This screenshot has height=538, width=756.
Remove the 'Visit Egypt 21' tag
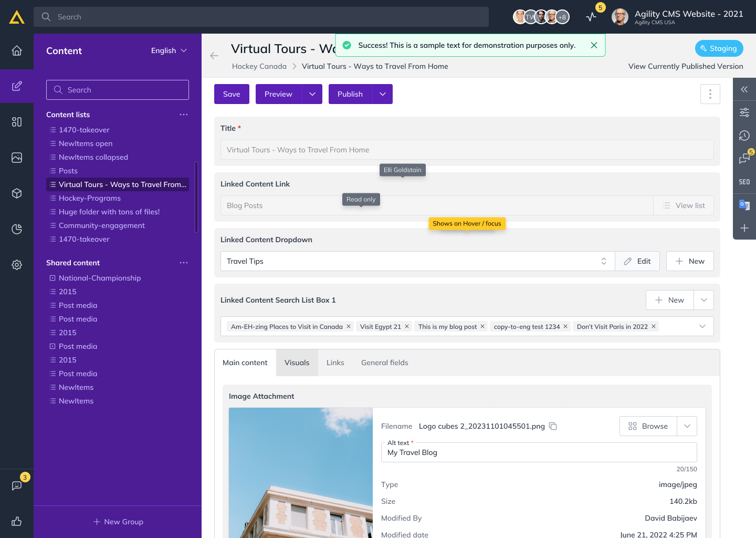coord(407,326)
